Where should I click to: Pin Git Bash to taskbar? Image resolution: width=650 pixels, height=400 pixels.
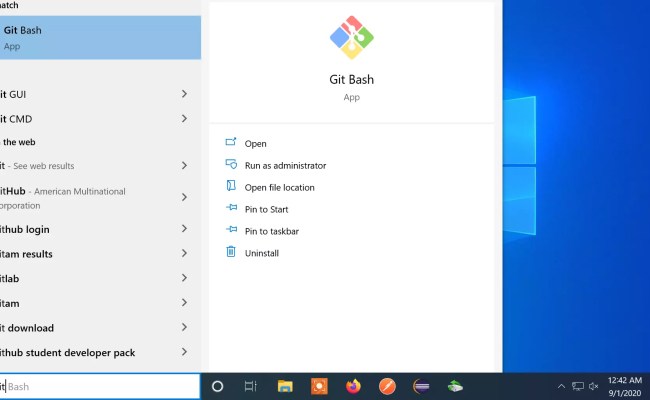tap(272, 231)
